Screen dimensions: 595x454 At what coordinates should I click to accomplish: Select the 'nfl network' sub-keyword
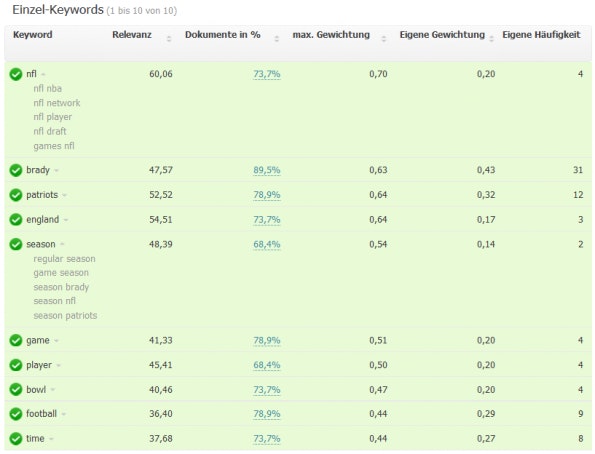point(57,103)
